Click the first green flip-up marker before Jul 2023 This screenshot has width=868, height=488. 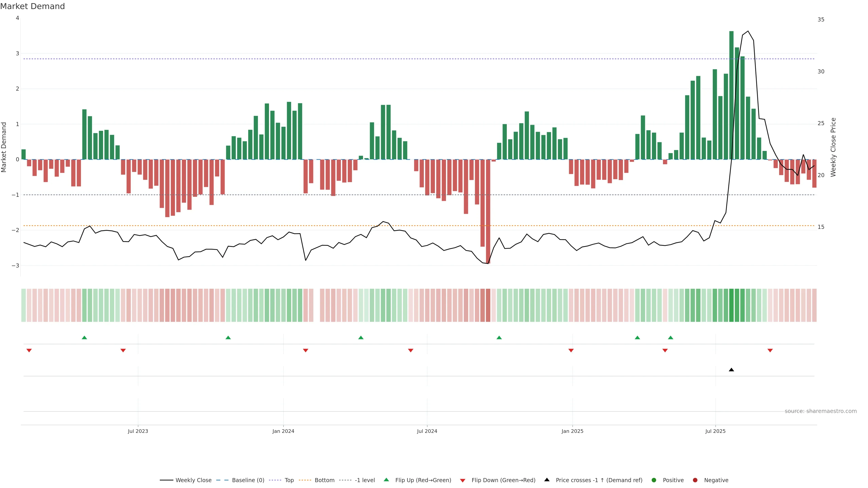[84, 338]
